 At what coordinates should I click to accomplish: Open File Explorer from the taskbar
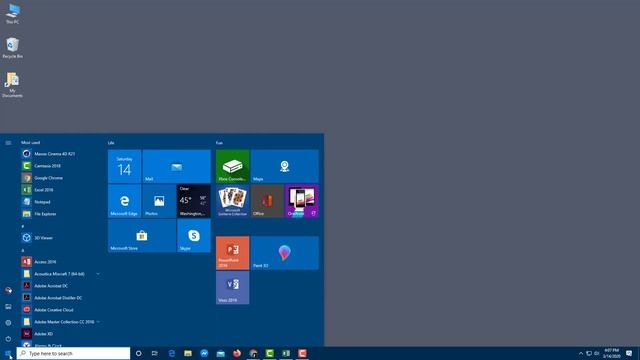tap(188, 353)
